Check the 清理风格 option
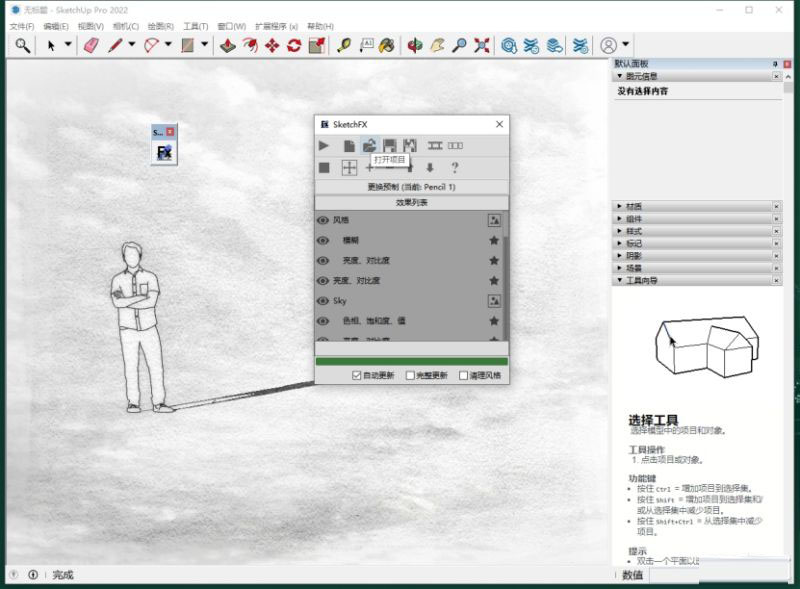The width and height of the screenshot is (800, 589). click(x=463, y=375)
